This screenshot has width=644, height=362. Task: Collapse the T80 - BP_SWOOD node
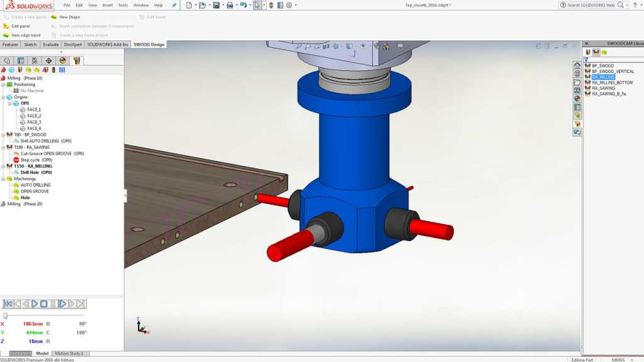[3, 134]
